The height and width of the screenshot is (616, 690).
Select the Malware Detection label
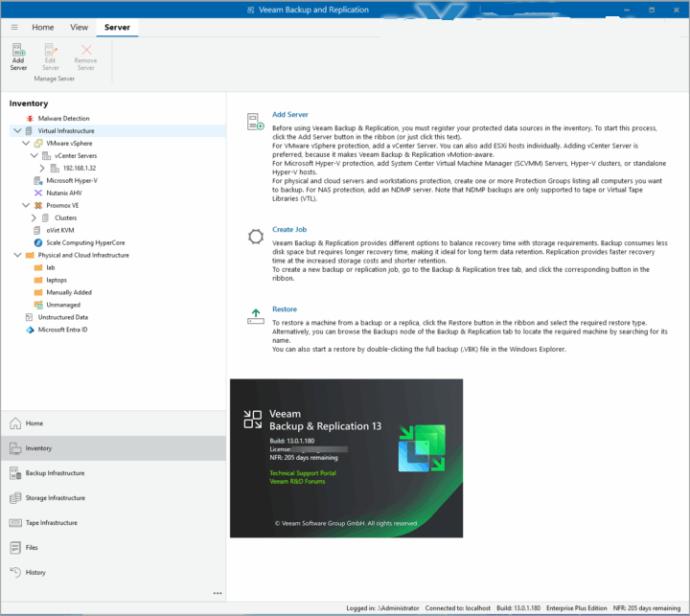click(64, 119)
